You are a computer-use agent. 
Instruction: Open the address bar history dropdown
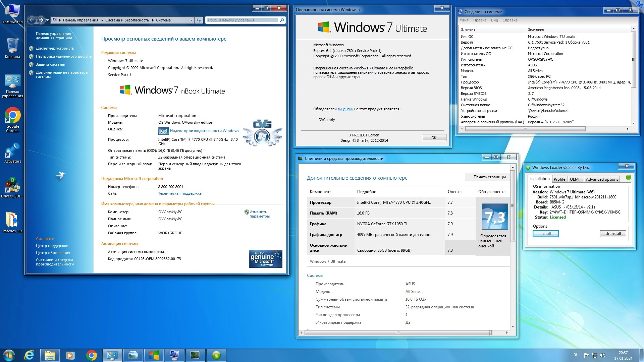pos(192,20)
